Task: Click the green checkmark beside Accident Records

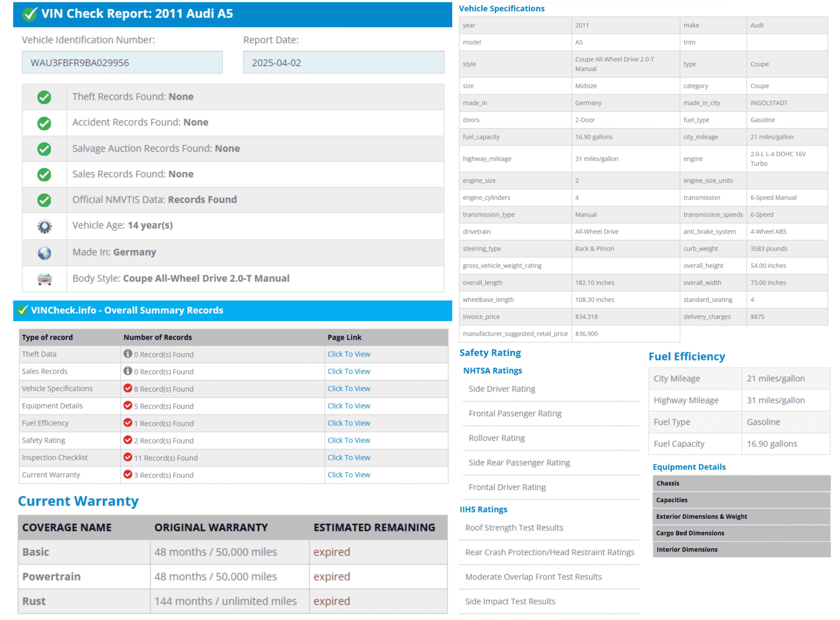Action: [x=44, y=123]
